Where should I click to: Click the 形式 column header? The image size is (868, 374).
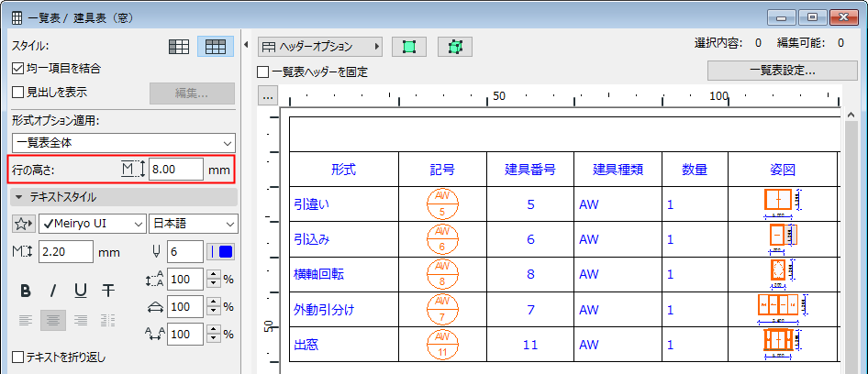(344, 170)
